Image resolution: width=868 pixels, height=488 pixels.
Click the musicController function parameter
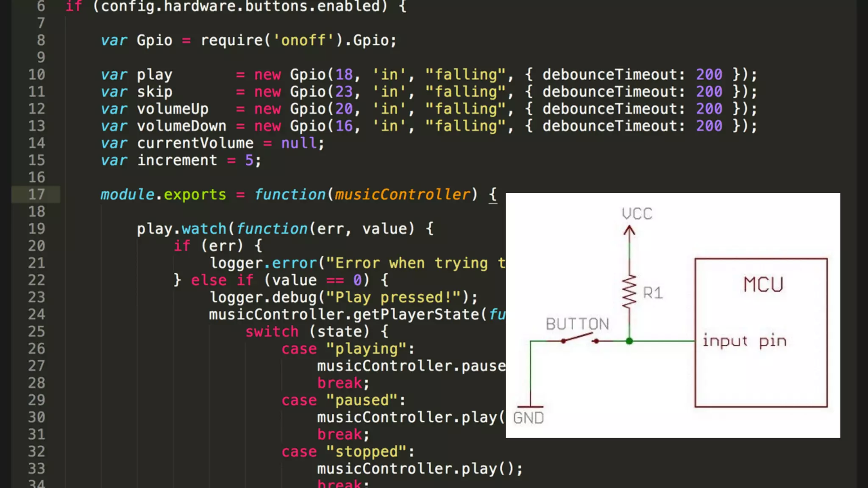click(x=403, y=194)
